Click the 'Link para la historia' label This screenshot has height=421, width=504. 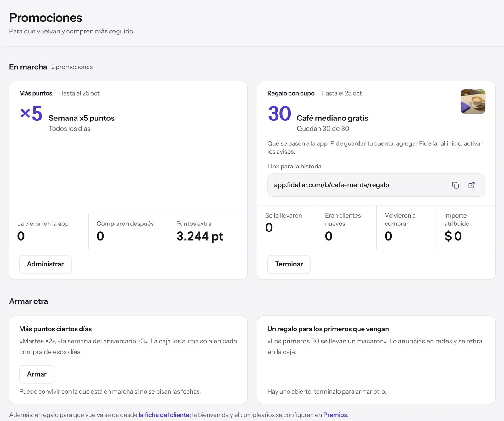[x=294, y=167]
